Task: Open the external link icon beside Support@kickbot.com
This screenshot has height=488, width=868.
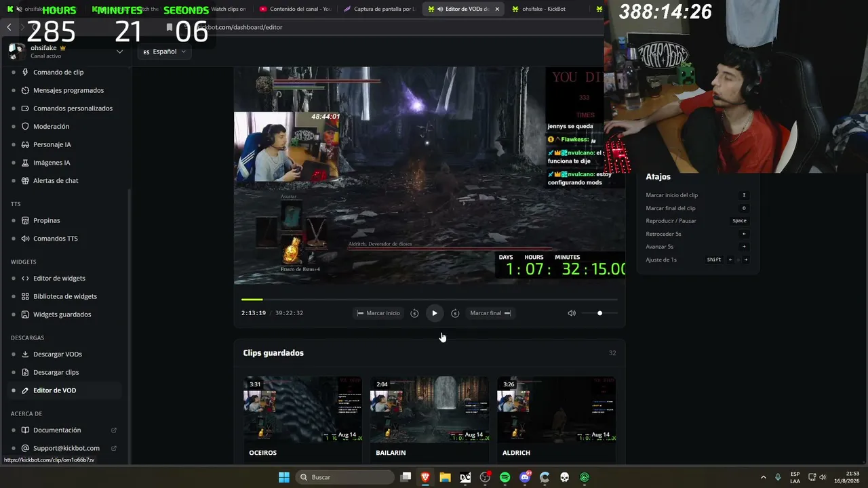Action: (x=114, y=448)
